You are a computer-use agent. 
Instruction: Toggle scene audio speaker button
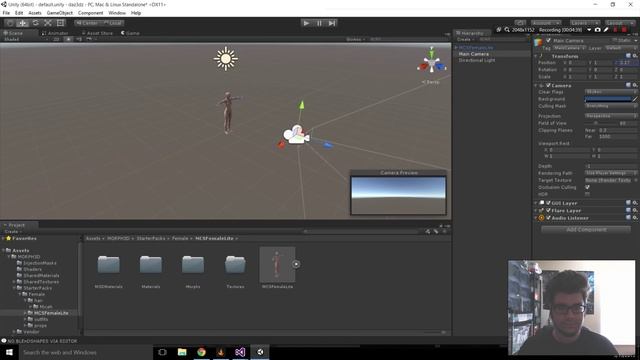(79, 39)
